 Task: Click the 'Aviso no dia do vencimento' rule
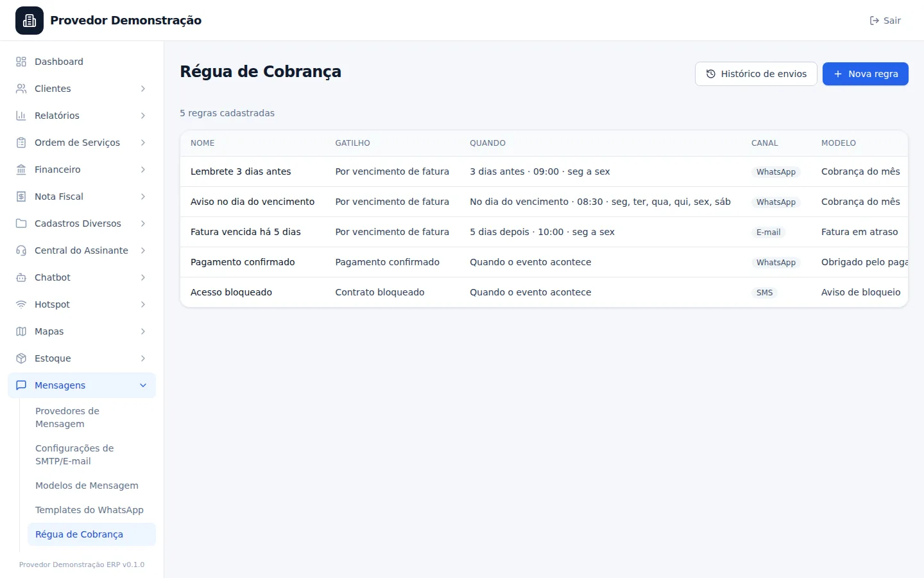tap(252, 202)
